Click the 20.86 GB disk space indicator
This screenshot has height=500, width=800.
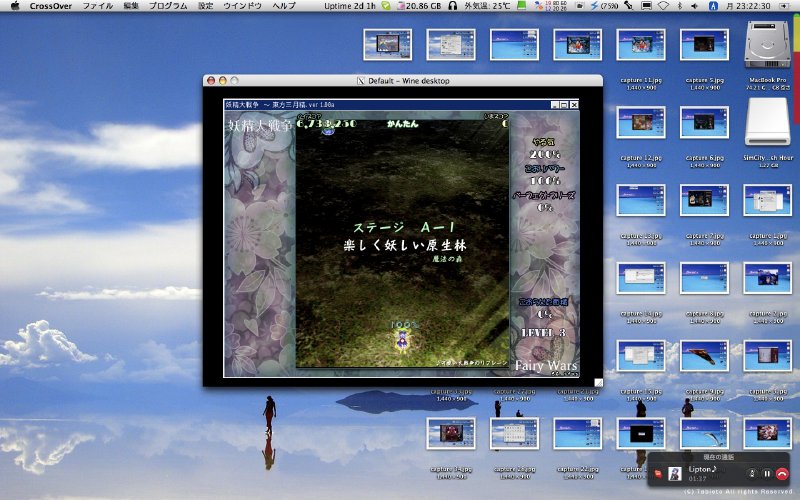pos(419,6)
